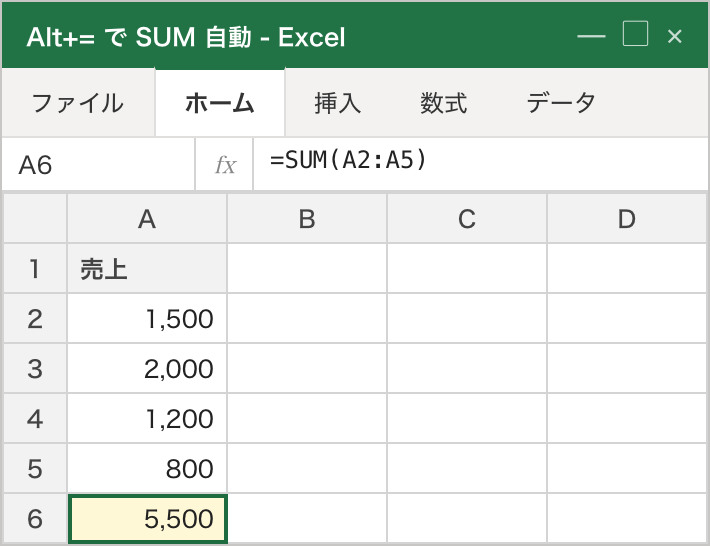Close the Excel window

[x=674, y=36]
